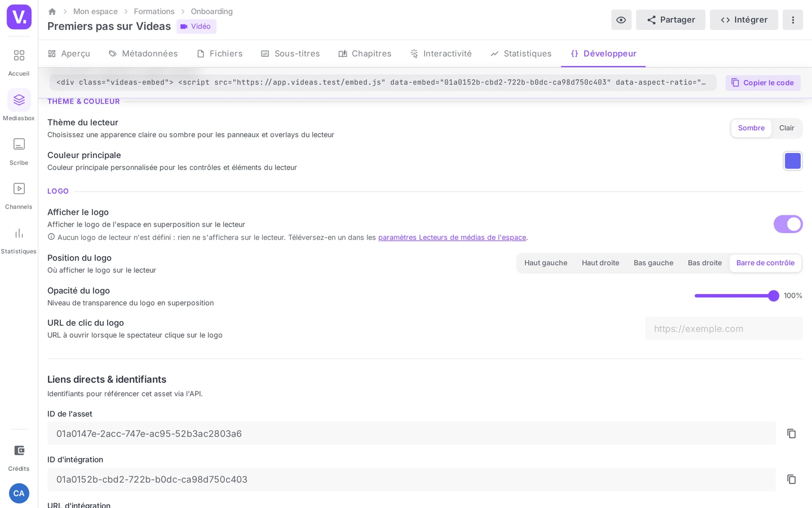Open paramètres Lecteurs de médias link
This screenshot has width=812, height=508.
pyautogui.click(x=452, y=237)
